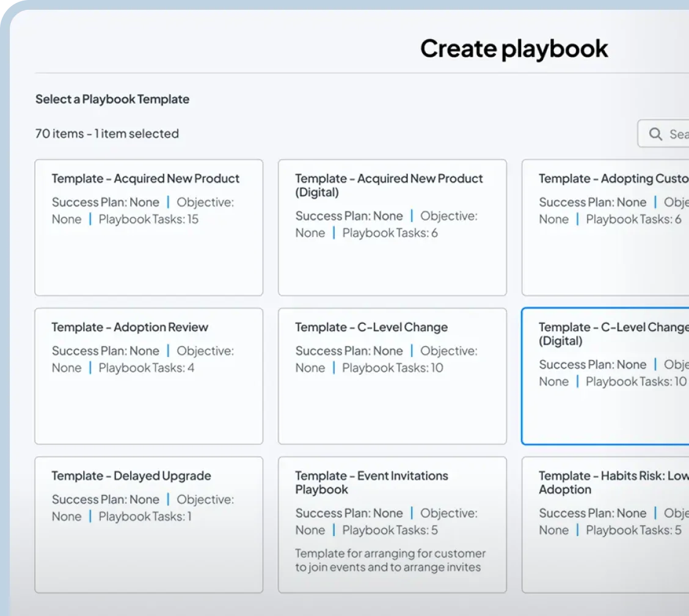Click the search magnifier icon
The height and width of the screenshot is (616, 689).
655,134
